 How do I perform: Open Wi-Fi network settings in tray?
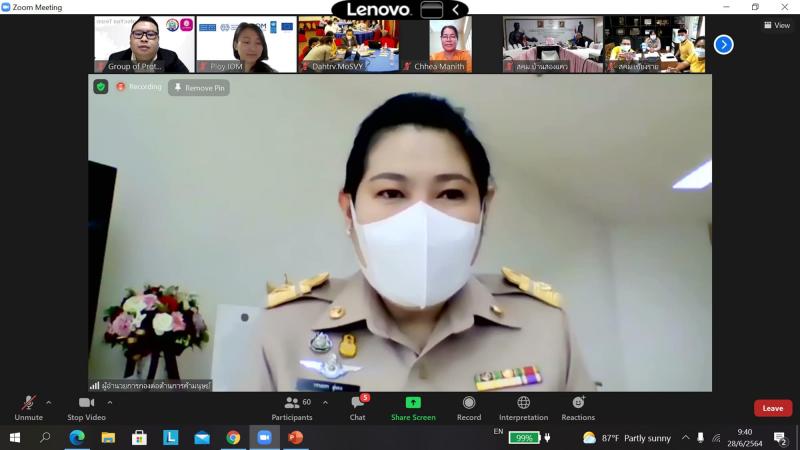pyautogui.click(x=716, y=438)
